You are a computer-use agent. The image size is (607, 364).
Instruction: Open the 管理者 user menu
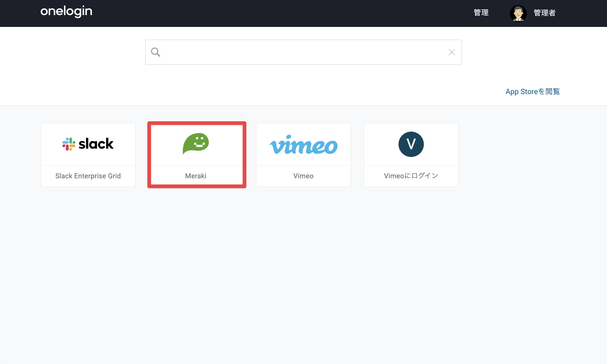coord(544,13)
